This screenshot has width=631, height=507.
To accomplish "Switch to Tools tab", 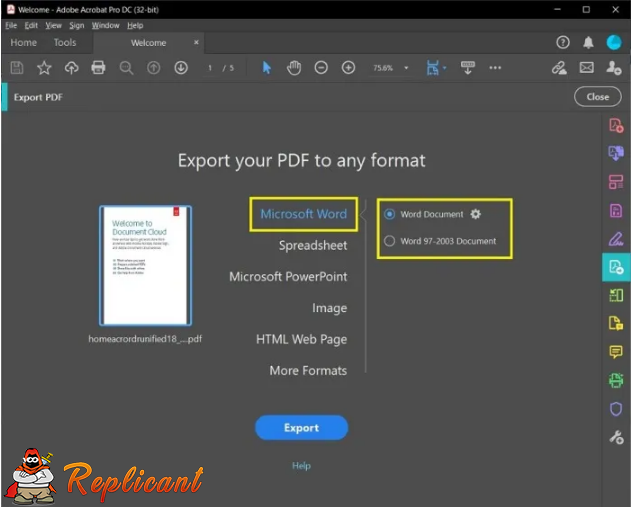I will (x=65, y=43).
